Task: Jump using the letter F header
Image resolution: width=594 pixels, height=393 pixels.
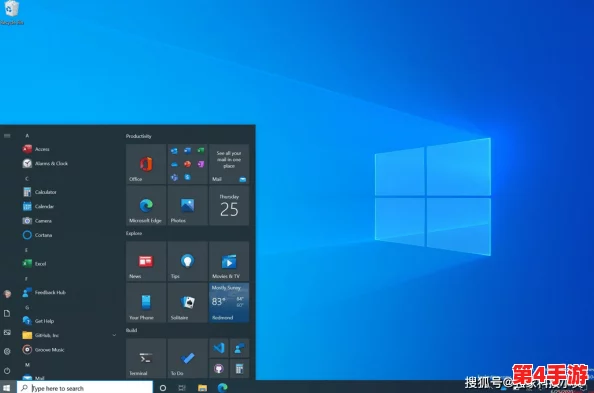Action: pos(27,279)
